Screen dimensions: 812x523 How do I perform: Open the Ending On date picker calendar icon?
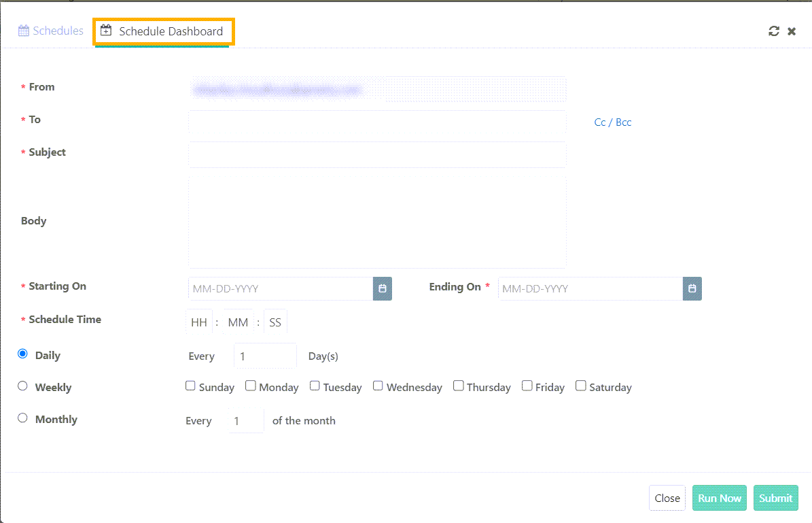(692, 288)
